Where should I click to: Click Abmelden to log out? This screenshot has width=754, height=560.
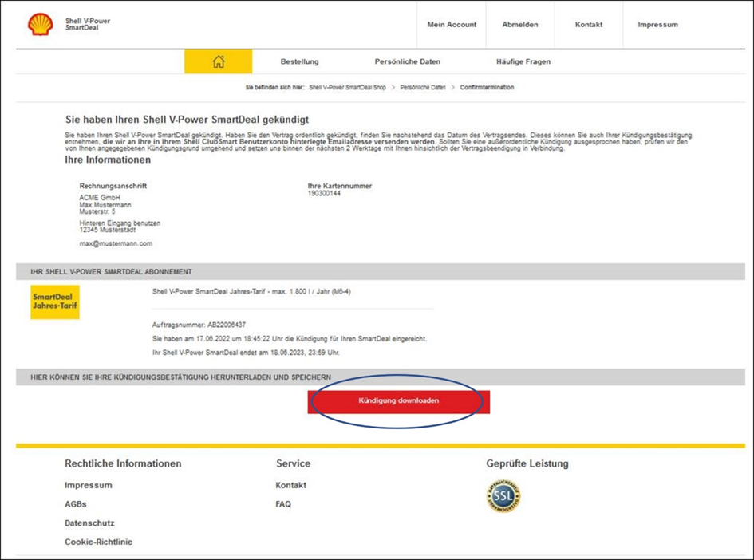(519, 24)
